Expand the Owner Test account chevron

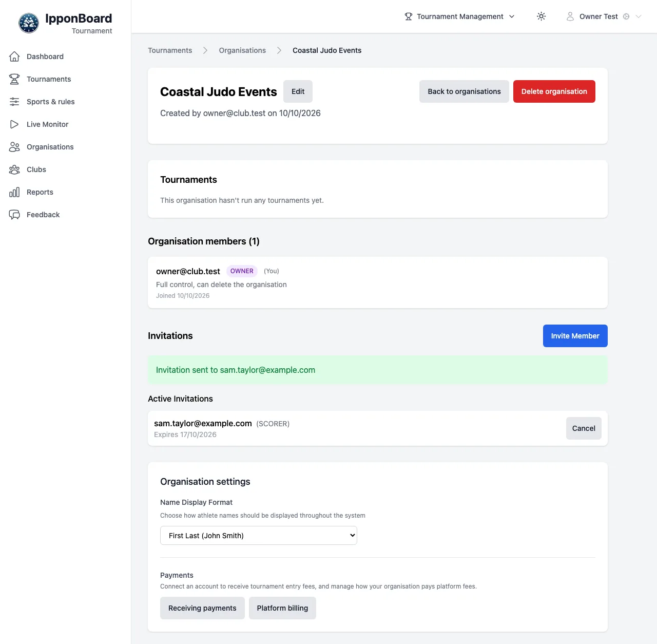tap(639, 16)
